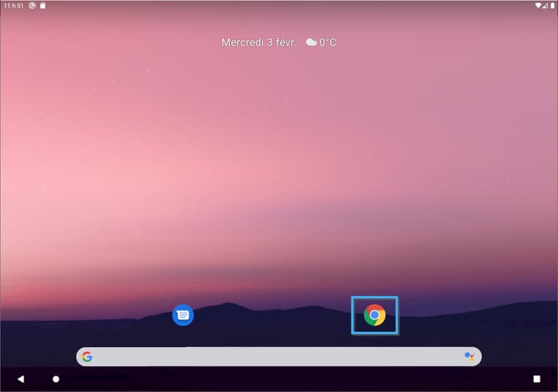Open the Google Chrome app
Image resolution: width=558 pixels, height=392 pixels.
(x=375, y=315)
